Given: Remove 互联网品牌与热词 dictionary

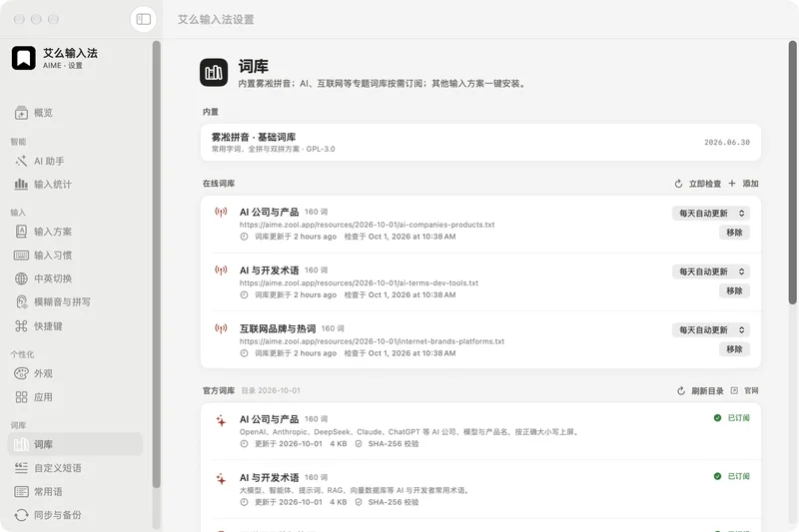Looking at the screenshot, I should click(x=734, y=349).
